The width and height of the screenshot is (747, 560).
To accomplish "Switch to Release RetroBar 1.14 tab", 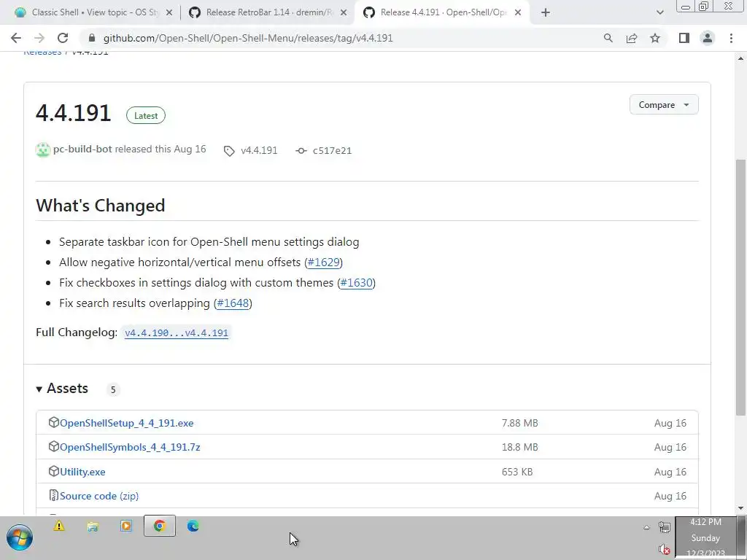I will click(x=267, y=12).
